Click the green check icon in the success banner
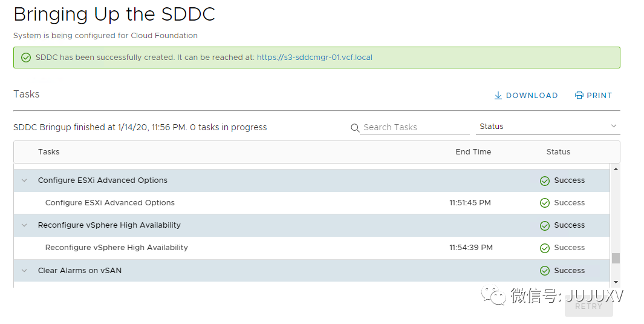644x324 pixels. (26, 58)
